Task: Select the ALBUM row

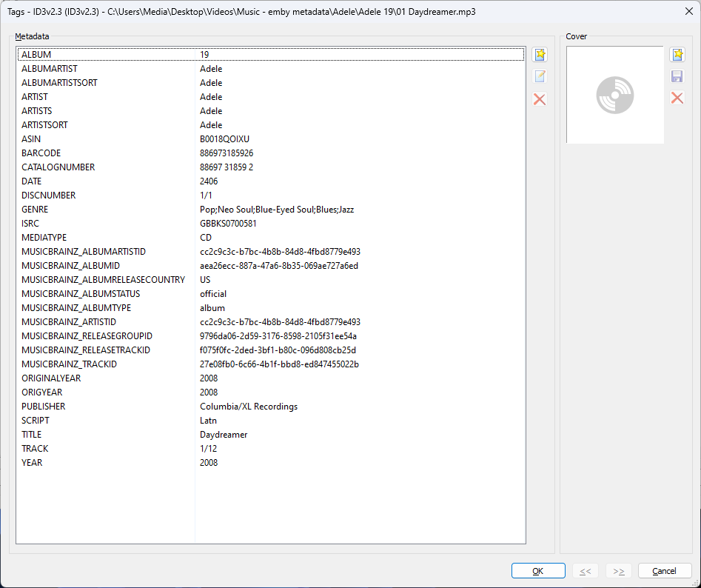Action: 271,55
